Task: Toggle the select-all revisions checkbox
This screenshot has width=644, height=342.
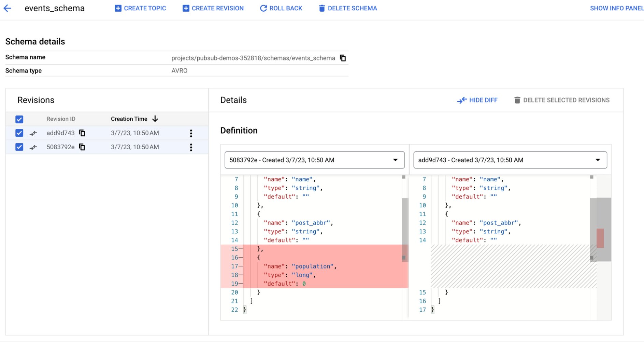Action: [x=19, y=119]
